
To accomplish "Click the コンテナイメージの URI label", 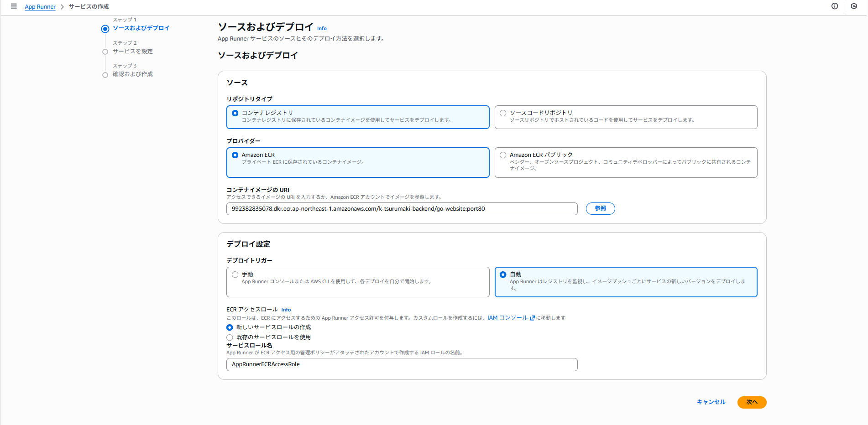I will click(x=258, y=190).
